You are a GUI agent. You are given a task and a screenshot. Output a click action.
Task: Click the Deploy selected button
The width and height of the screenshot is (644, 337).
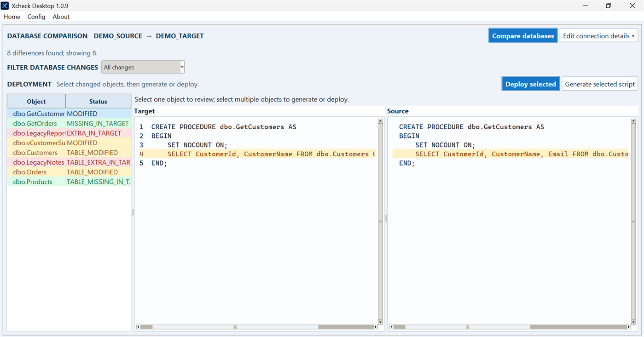(x=530, y=84)
